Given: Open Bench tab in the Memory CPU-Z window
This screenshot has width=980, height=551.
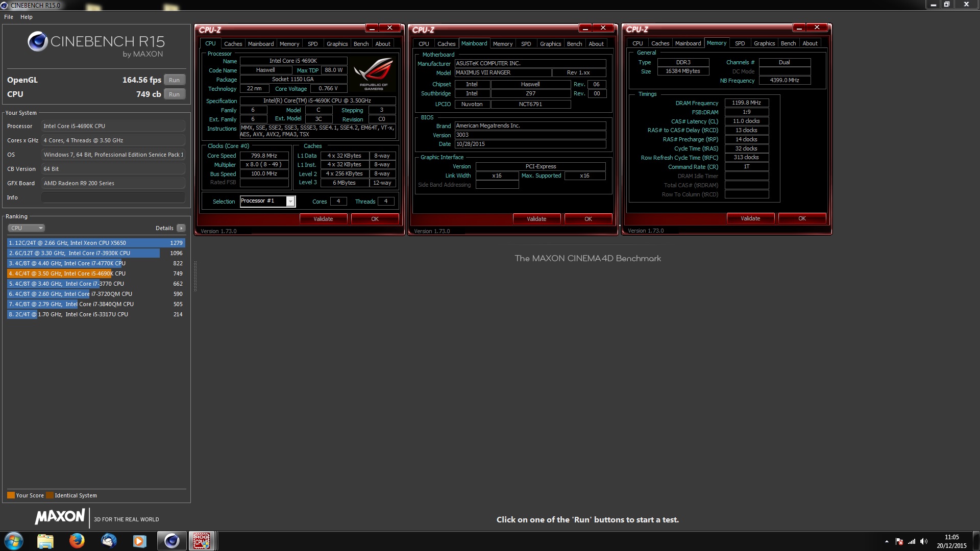Looking at the screenshot, I should (788, 43).
